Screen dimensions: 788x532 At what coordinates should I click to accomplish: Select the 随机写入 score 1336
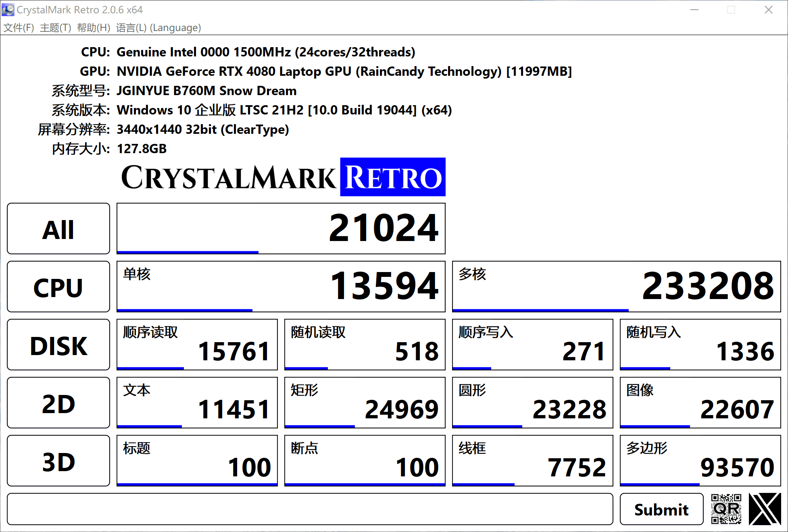tap(700, 345)
